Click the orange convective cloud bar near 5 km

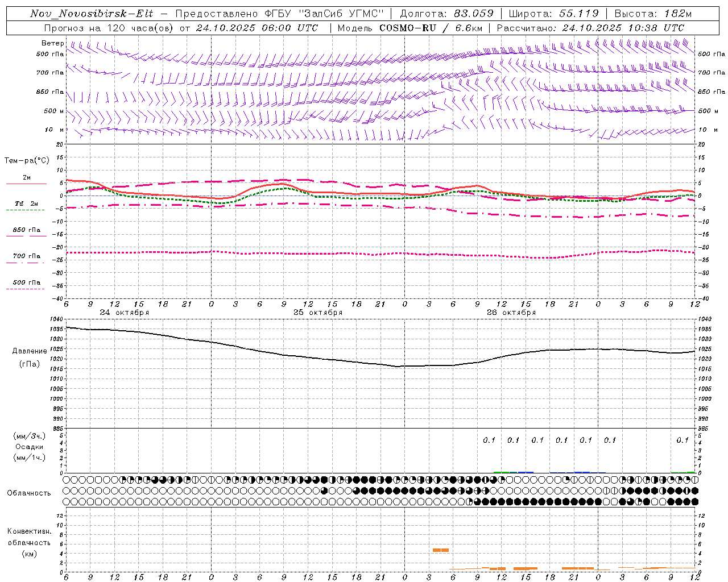(x=441, y=550)
